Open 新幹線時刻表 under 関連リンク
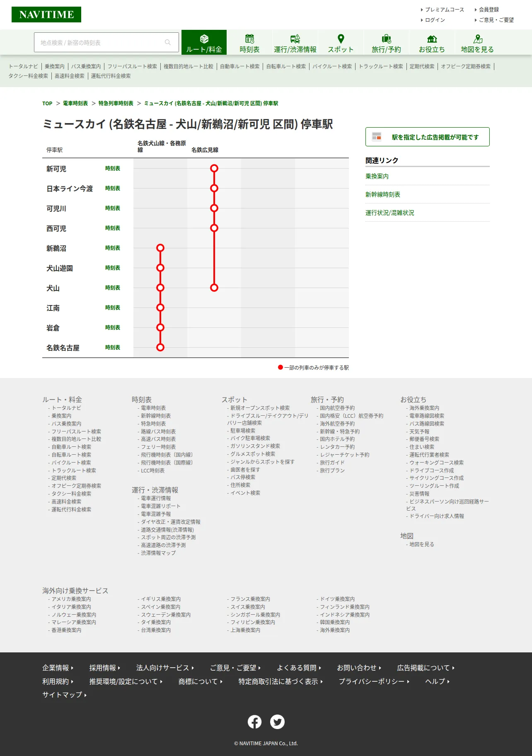 pyautogui.click(x=383, y=194)
